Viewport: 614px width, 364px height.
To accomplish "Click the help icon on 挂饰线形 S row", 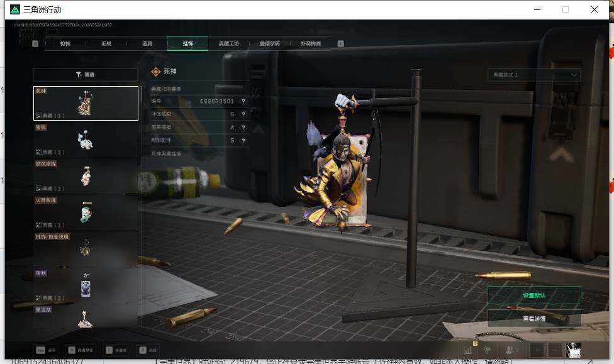I will pos(243,114).
